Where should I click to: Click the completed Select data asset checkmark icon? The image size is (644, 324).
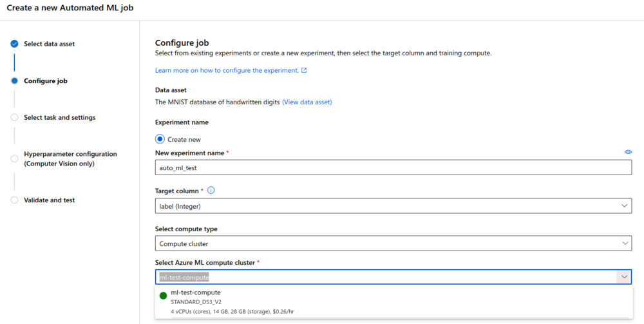[x=14, y=44]
